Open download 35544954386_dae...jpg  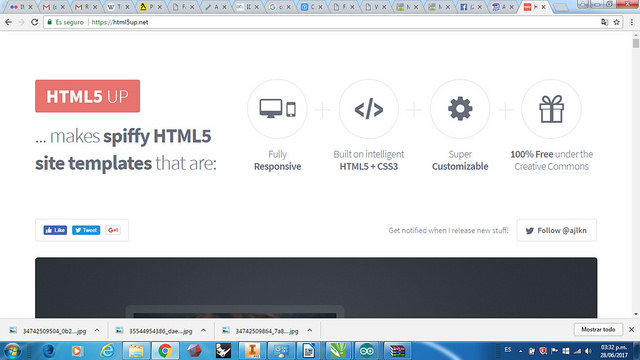(x=155, y=331)
